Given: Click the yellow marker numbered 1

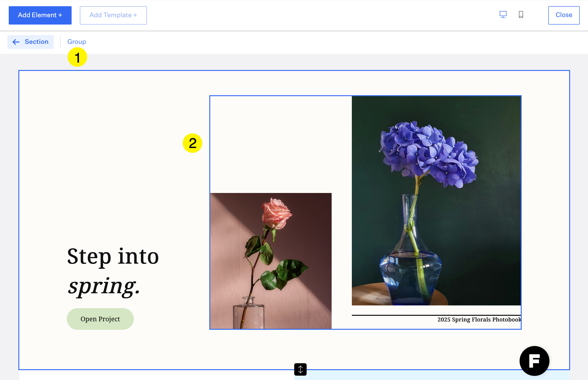Looking at the screenshot, I should click(77, 57).
